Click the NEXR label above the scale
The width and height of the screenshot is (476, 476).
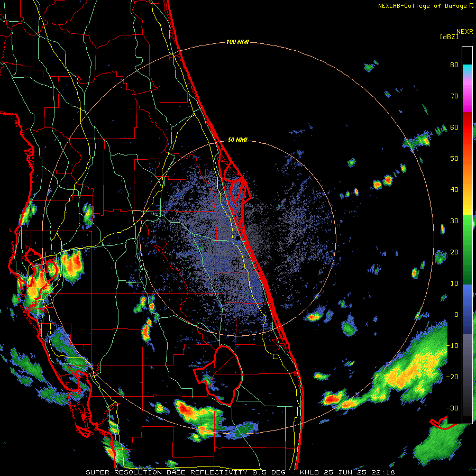[465, 32]
